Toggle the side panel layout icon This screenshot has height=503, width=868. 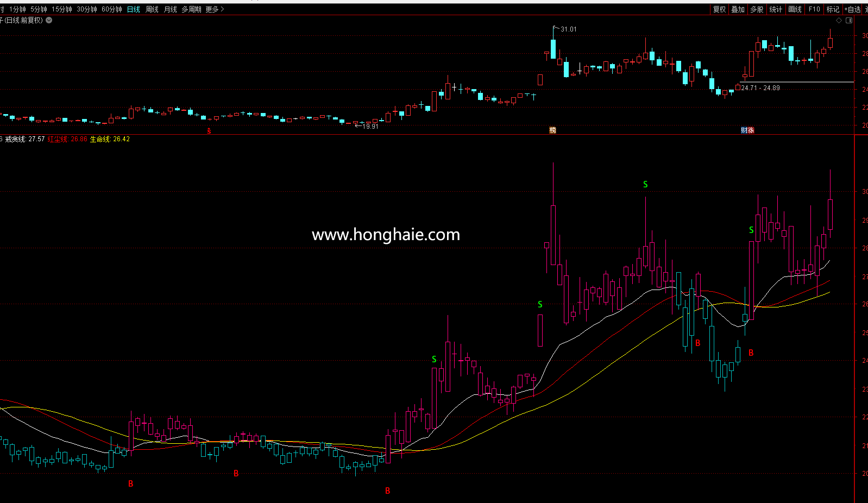point(849,21)
